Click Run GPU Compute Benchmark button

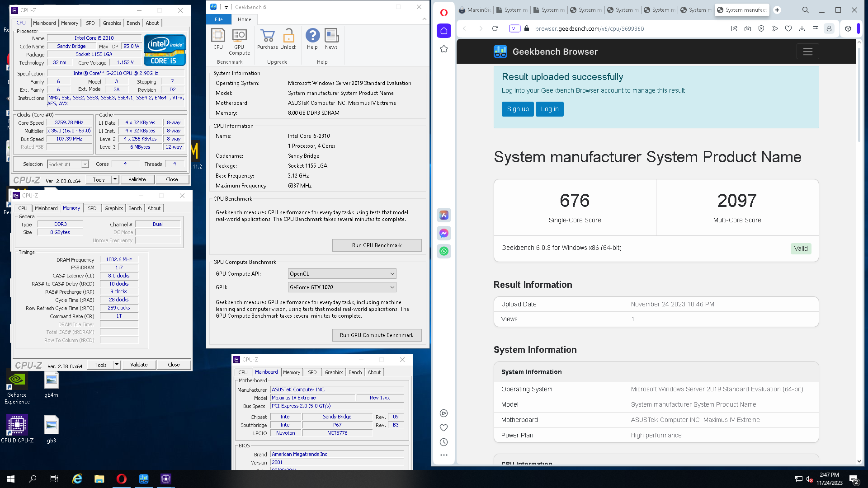(377, 335)
